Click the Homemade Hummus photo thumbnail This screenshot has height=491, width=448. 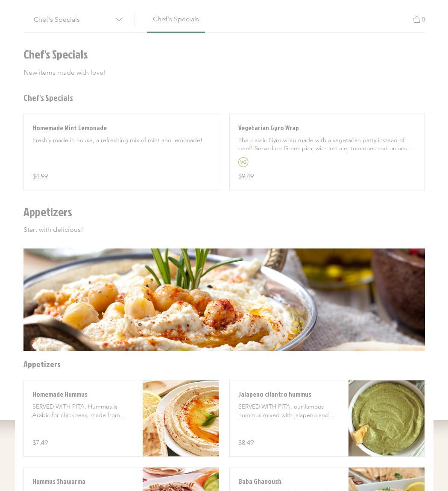[181, 418]
